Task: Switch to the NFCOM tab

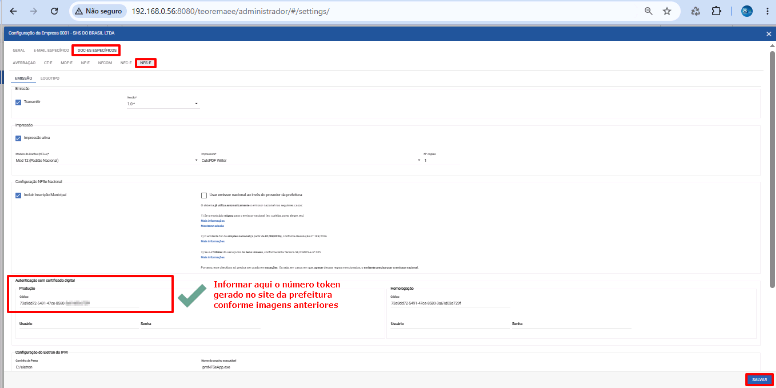Action: coord(105,63)
